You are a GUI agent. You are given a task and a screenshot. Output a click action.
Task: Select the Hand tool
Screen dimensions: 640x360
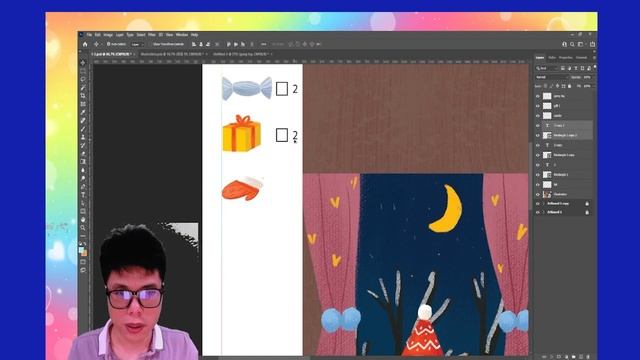tap(83, 220)
